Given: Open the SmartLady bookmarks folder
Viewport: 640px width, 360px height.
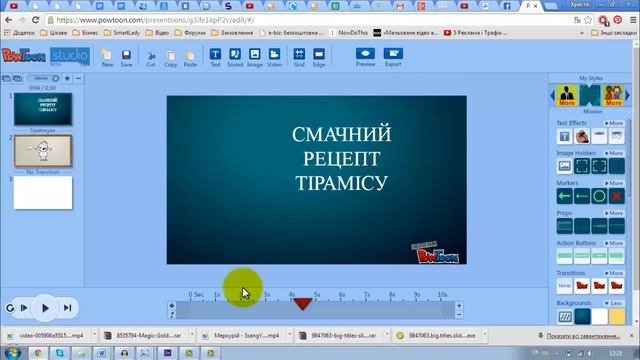Looking at the screenshot, I should (x=122, y=33).
